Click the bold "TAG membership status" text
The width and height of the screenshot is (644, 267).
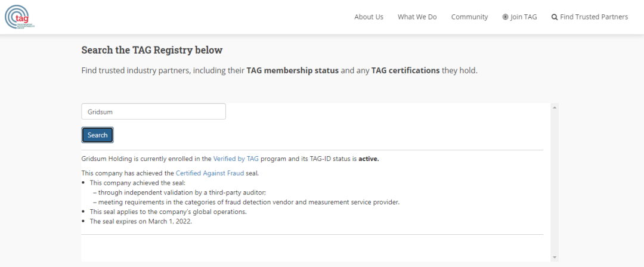click(293, 70)
